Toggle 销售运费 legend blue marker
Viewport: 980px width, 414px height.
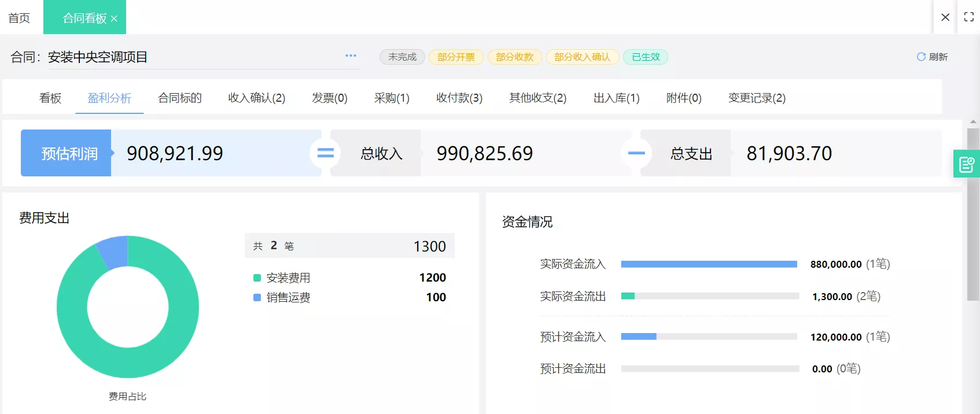(x=257, y=298)
